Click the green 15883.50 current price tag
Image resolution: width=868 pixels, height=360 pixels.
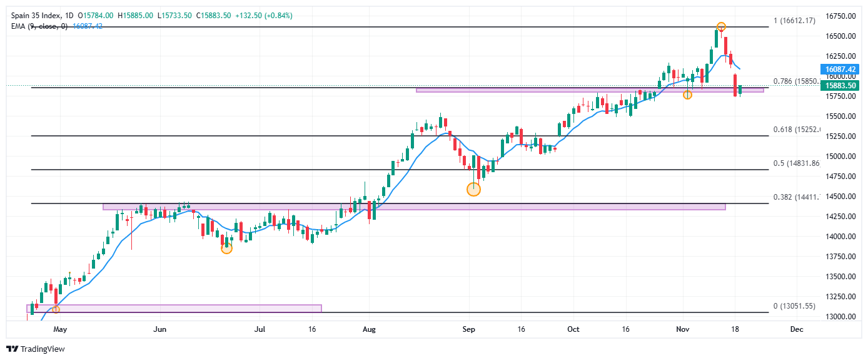tap(839, 85)
